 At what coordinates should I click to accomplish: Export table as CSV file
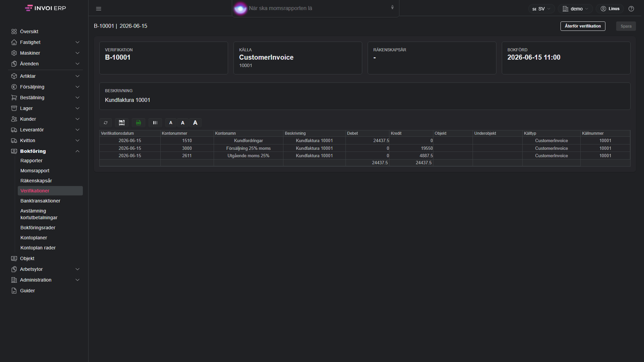pos(122,123)
